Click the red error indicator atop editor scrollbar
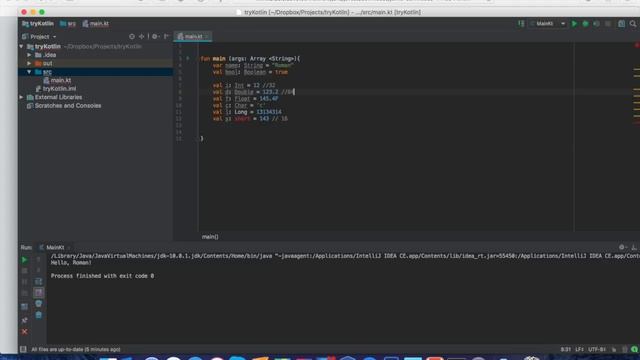This screenshot has width=640, height=360. point(637,45)
